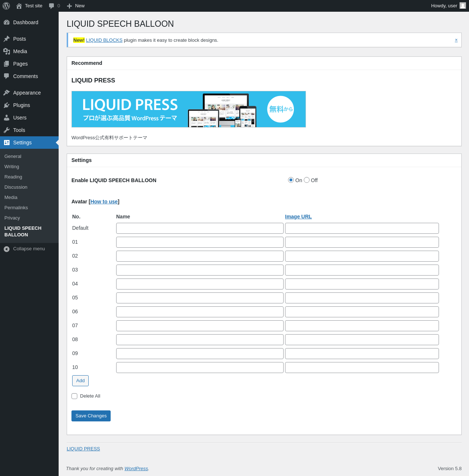Open comments bubble icon in admin bar
469x476 pixels.
tap(52, 6)
